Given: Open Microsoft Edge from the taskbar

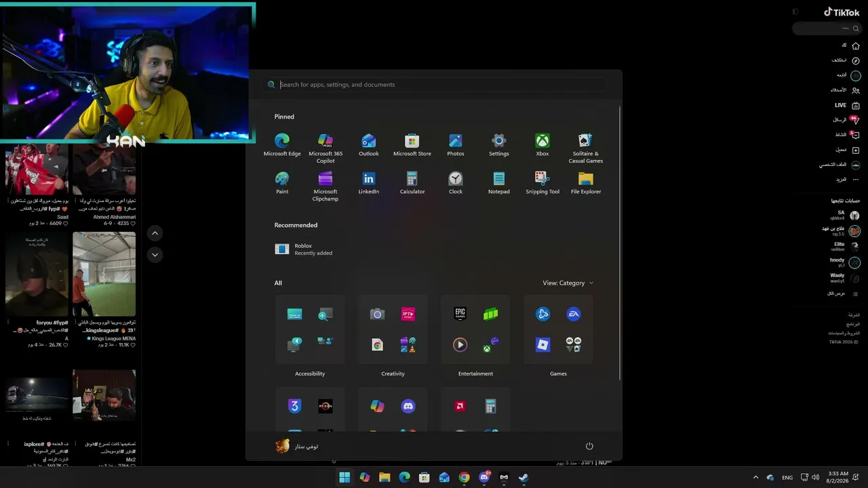Looking at the screenshot, I should 404,477.
